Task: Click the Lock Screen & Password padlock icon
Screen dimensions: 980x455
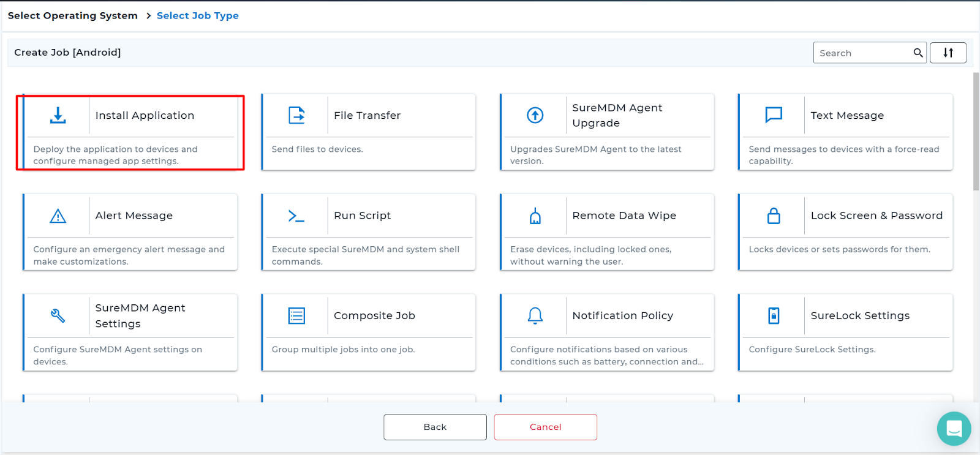Action: (x=774, y=216)
